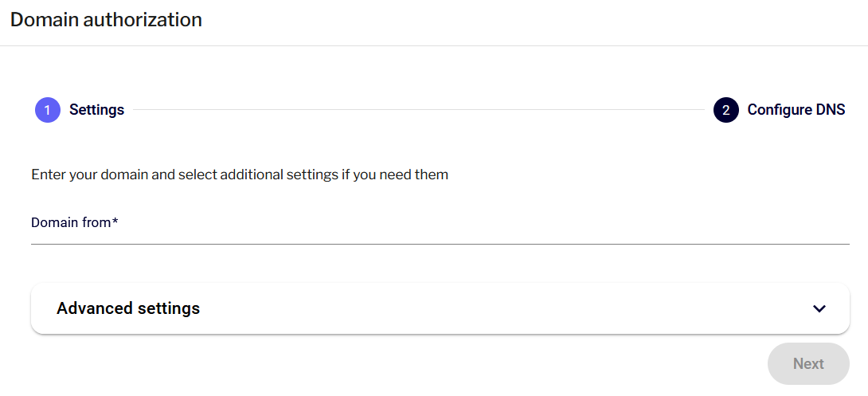Go to the "Configure DNS" step label
868x396 pixels.
(796, 110)
